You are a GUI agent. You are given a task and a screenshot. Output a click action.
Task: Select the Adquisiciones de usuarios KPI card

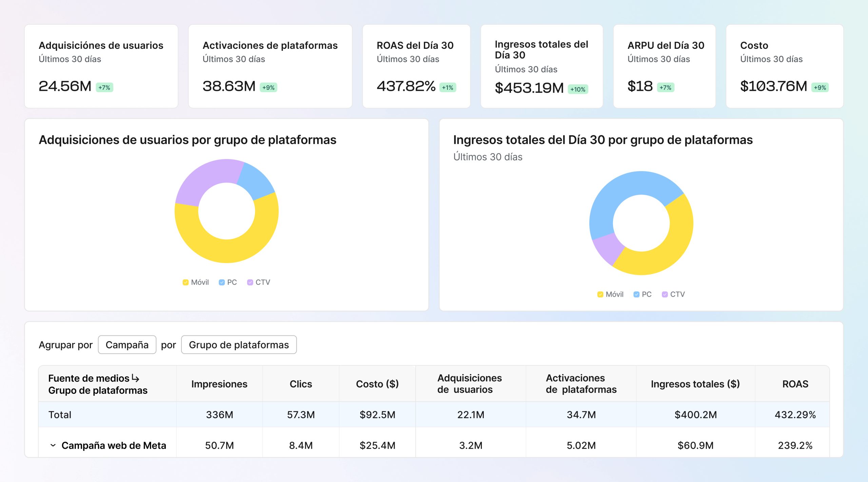(x=101, y=66)
